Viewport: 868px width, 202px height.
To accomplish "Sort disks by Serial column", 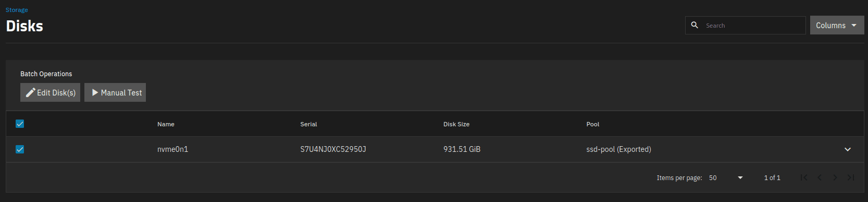I will pyautogui.click(x=308, y=124).
